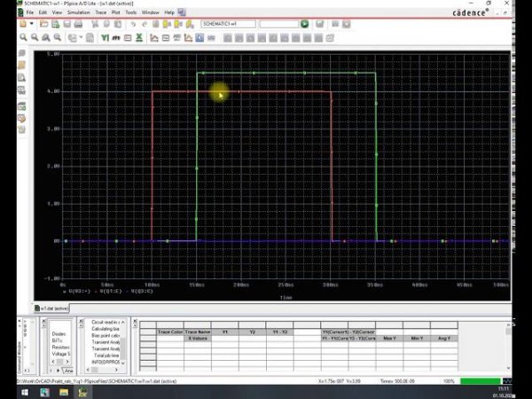This screenshot has height=399, width=532.
Task: Select Resistors in the device list
Action: (60, 347)
